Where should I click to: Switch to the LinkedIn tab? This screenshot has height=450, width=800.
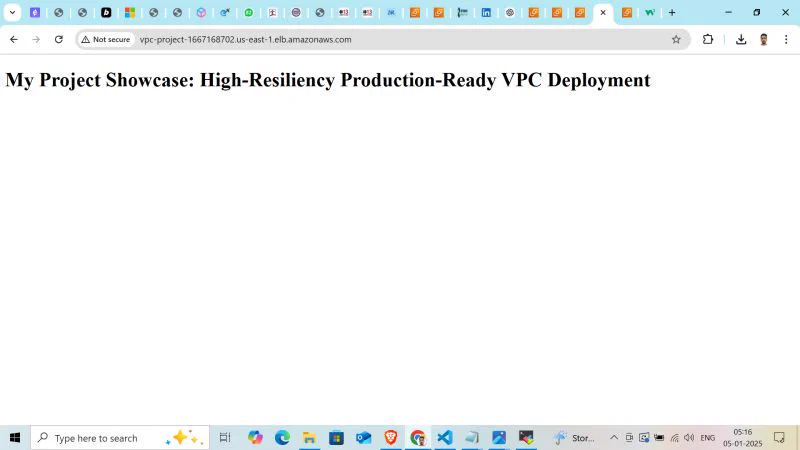tap(486, 12)
